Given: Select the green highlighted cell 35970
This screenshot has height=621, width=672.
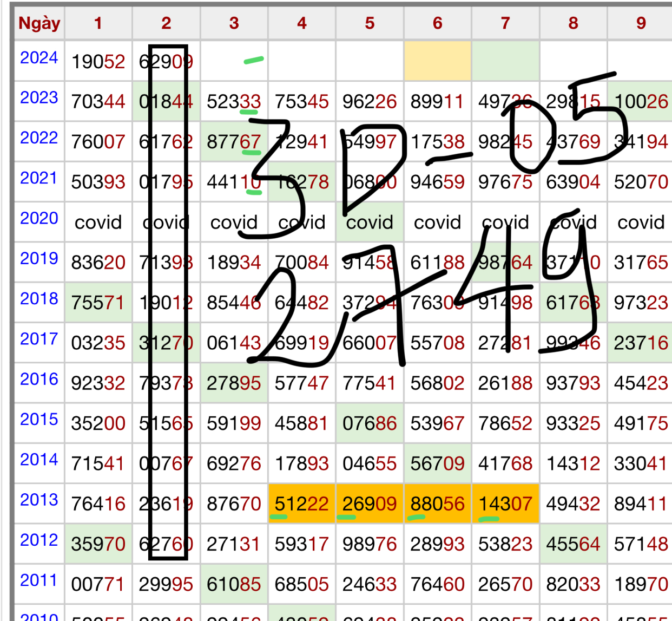Looking at the screenshot, I should 98,544.
